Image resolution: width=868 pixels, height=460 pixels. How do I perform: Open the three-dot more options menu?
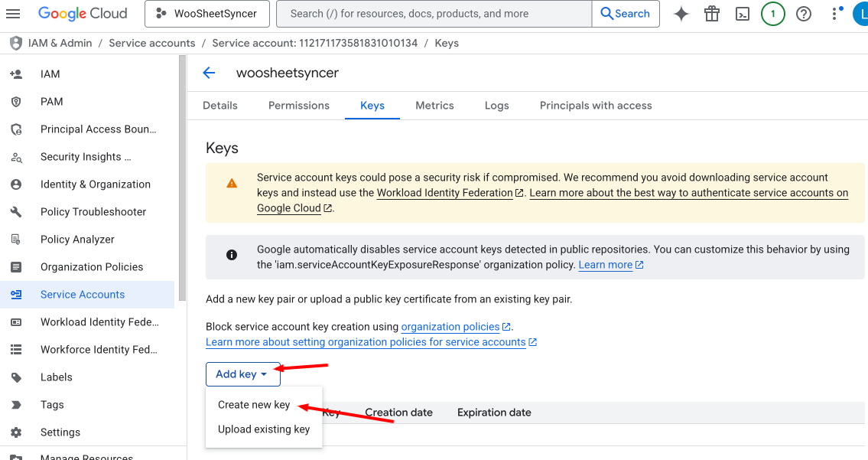[x=834, y=14]
